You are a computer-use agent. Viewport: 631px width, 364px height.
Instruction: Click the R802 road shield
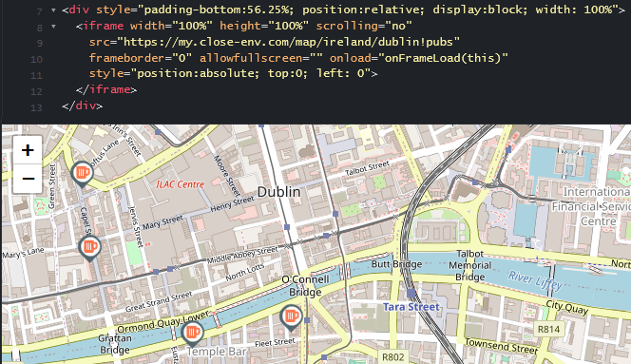392,357
